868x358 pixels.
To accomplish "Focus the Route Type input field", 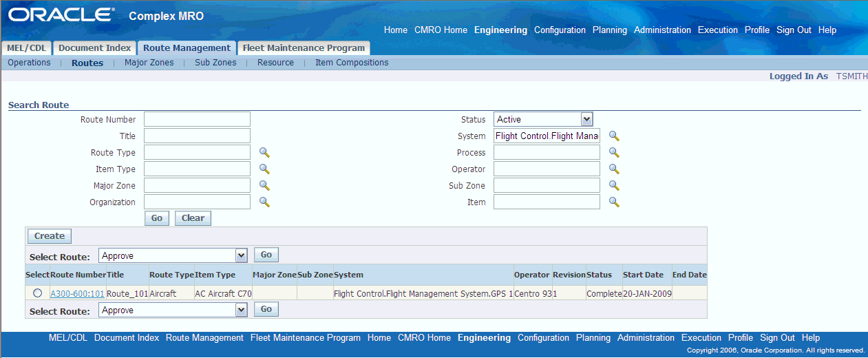I will [x=197, y=152].
